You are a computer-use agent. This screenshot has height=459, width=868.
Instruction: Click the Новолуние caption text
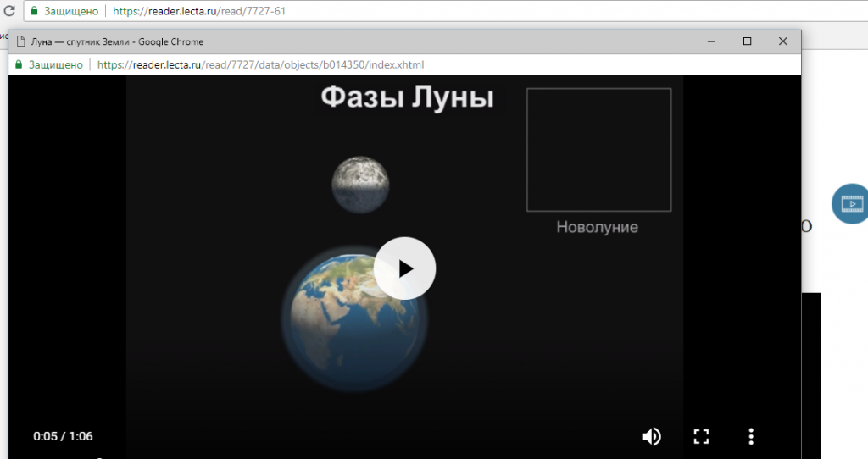click(x=598, y=227)
